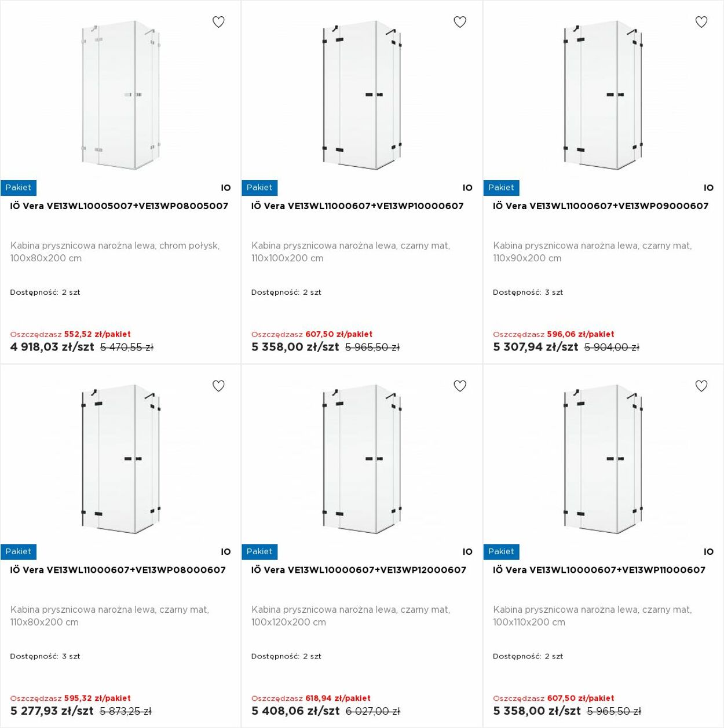Image resolution: width=724 pixels, height=728 pixels.
Task: Click 110x100x200 black shower cabin image
Action: (362, 96)
